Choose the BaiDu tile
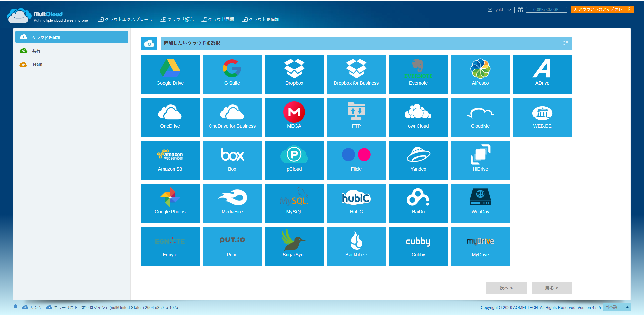 418,203
